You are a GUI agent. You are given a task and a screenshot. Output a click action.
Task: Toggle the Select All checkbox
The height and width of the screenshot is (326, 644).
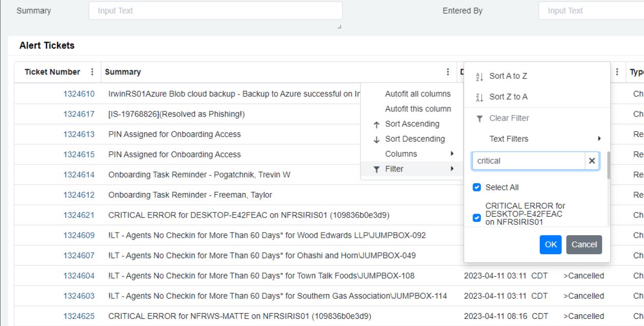point(476,187)
